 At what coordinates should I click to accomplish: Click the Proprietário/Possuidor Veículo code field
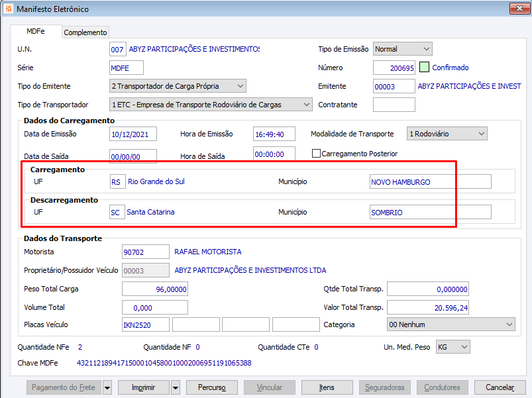(146, 270)
